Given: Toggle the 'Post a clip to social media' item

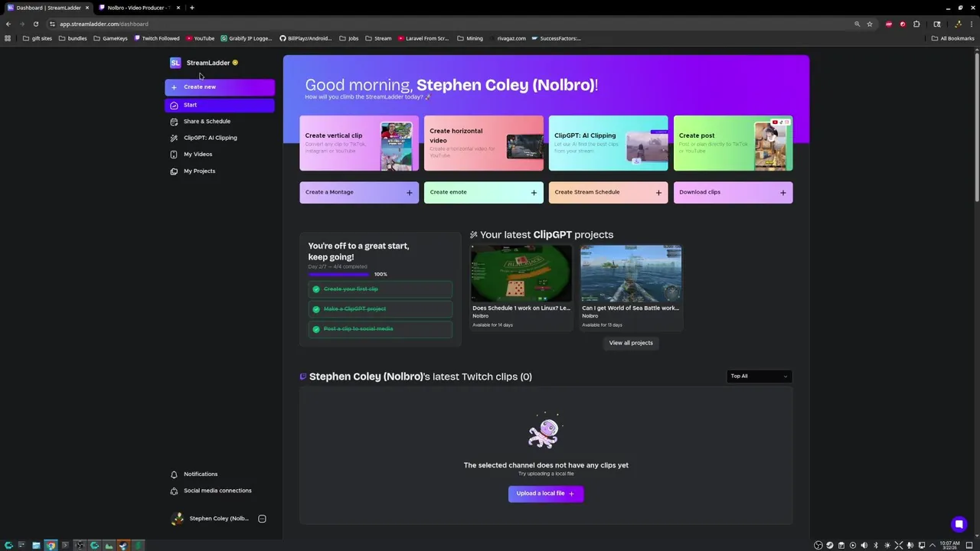Looking at the screenshot, I should (381, 329).
